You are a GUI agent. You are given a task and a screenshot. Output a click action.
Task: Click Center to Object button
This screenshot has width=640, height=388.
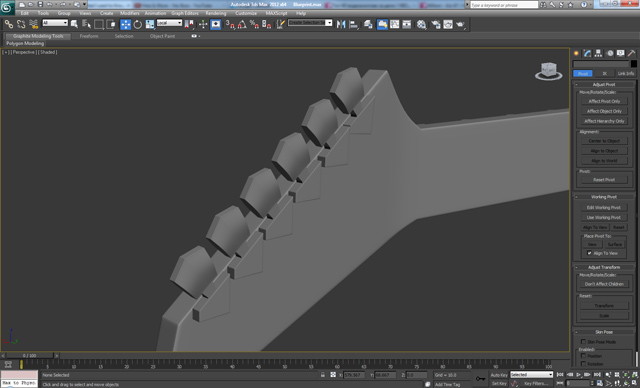(x=604, y=141)
